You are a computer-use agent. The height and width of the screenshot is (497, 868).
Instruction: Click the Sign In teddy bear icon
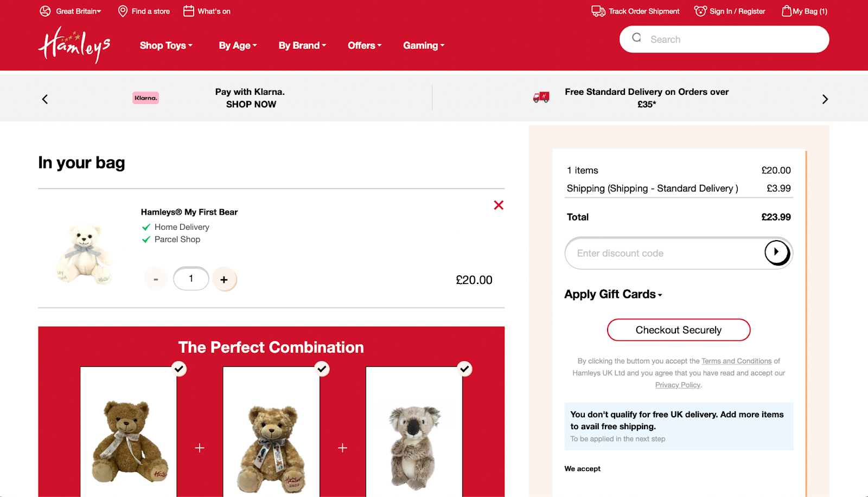click(700, 11)
